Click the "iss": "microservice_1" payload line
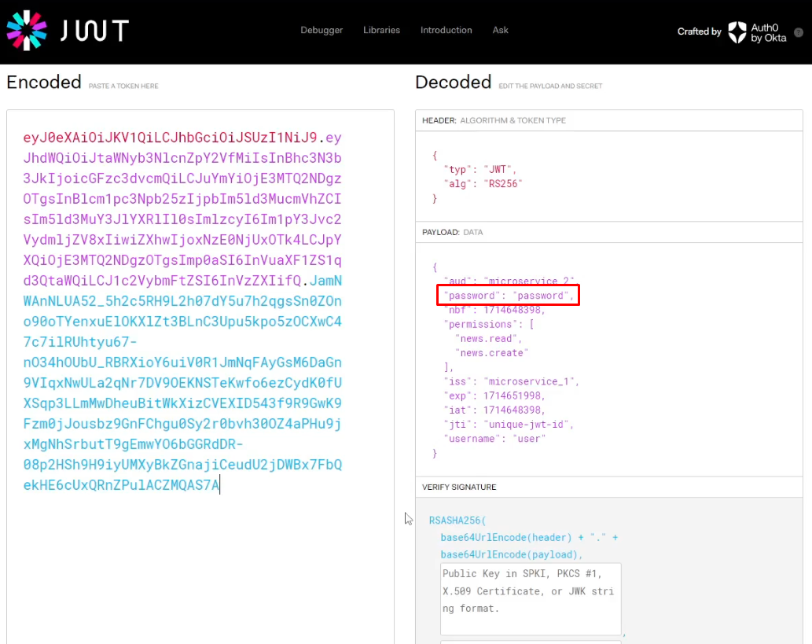The height and width of the screenshot is (644, 812). point(511,381)
